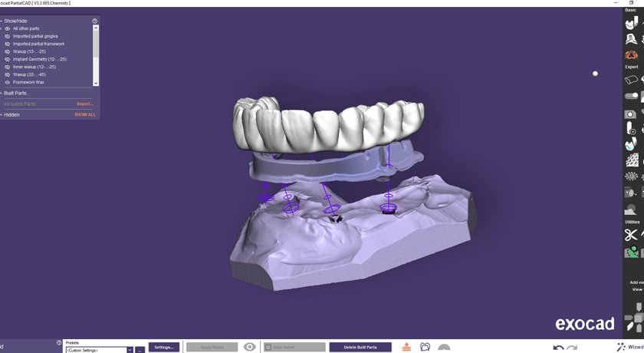Collapse the Built Parts section
The image size is (644, 353).
pos(2,94)
